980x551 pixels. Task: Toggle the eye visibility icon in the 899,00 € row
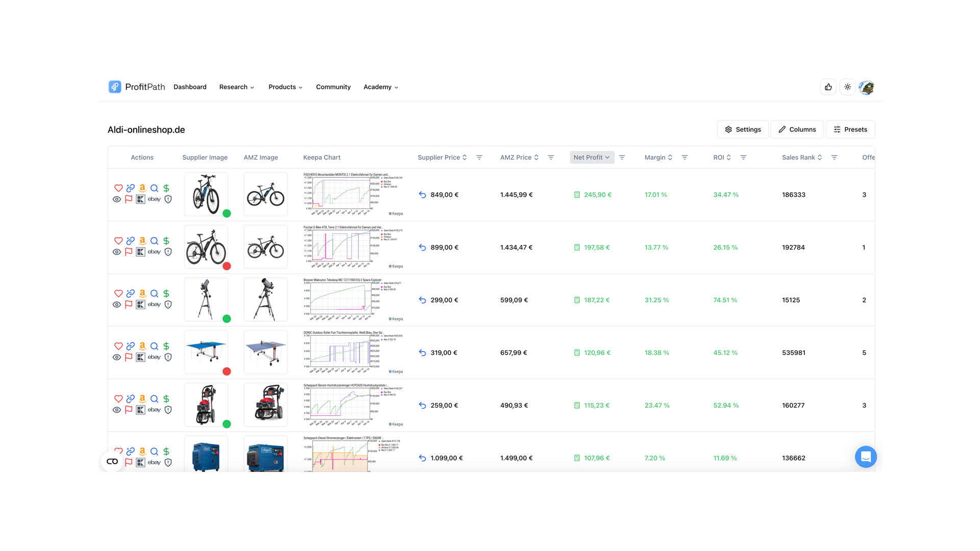point(117,252)
